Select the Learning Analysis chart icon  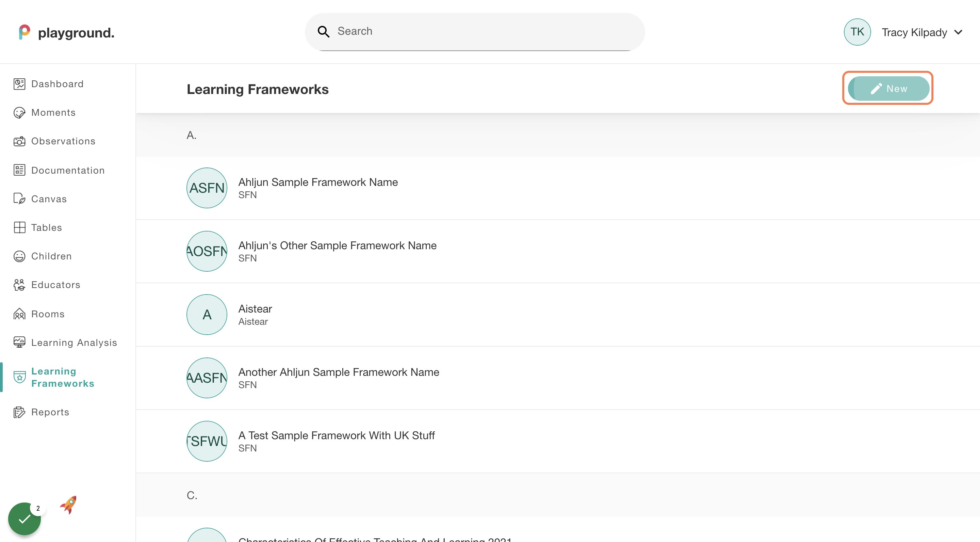(19, 342)
